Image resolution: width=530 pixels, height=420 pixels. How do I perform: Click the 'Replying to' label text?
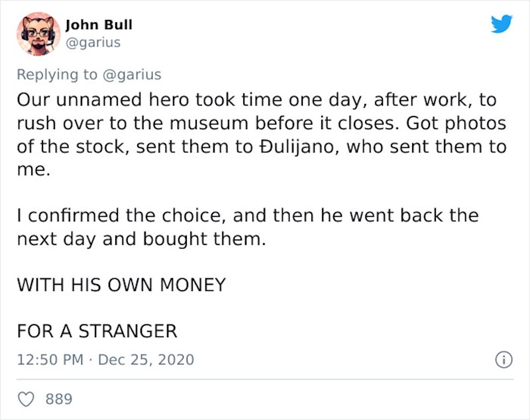pyautogui.click(x=56, y=75)
